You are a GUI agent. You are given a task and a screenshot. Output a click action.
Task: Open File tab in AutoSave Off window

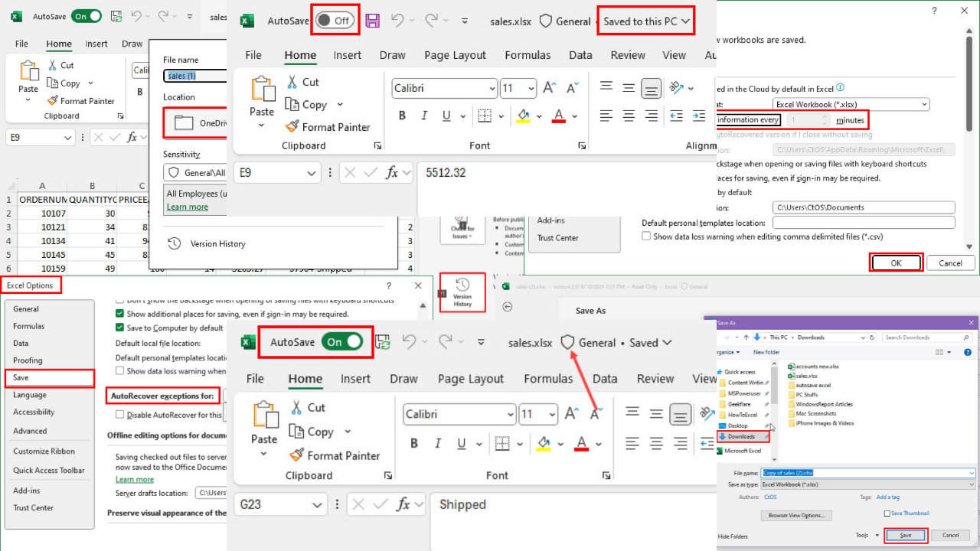[x=253, y=55]
